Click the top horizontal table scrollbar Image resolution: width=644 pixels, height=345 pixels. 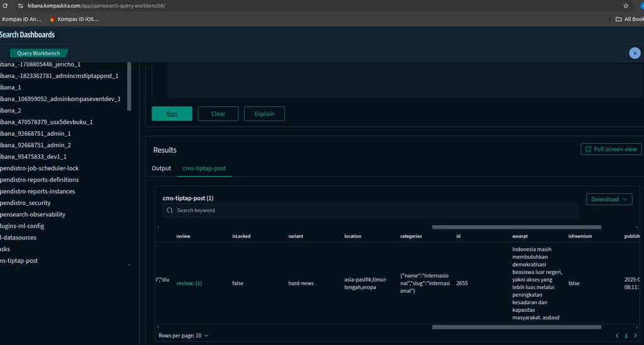coord(516,227)
